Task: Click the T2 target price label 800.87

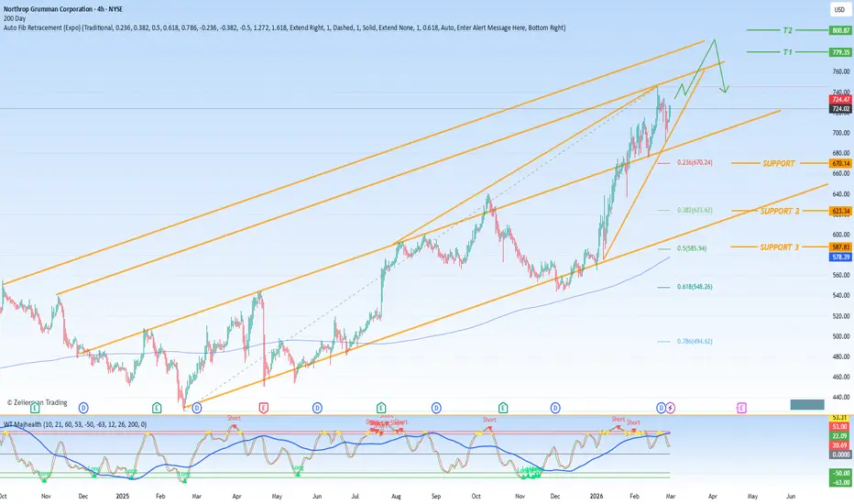Action: pyautogui.click(x=840, y=30)
